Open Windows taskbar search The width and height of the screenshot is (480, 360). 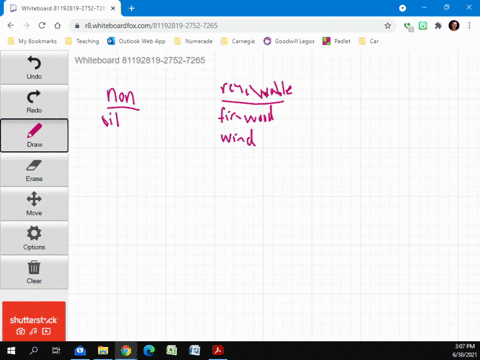pyautogui.click(x=34, y=351)
